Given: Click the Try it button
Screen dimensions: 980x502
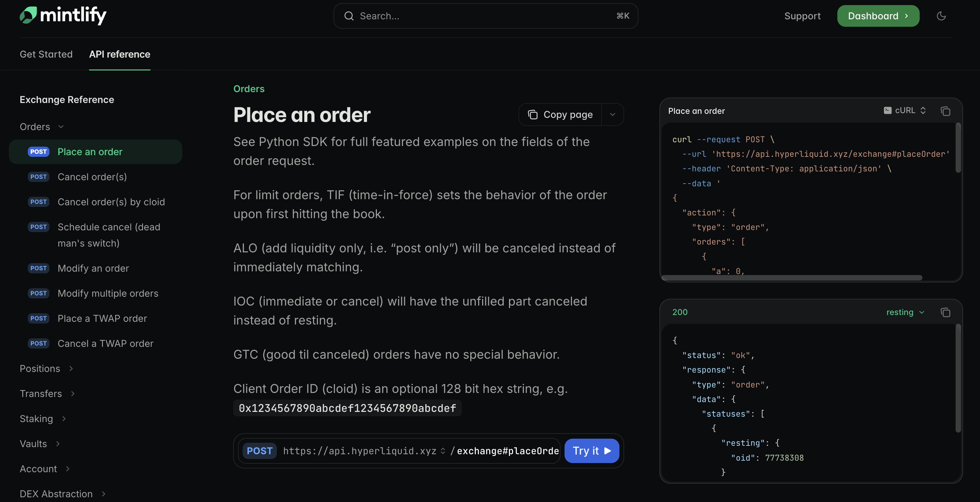Looking at the screenshot, I should (x=592, y=451).
